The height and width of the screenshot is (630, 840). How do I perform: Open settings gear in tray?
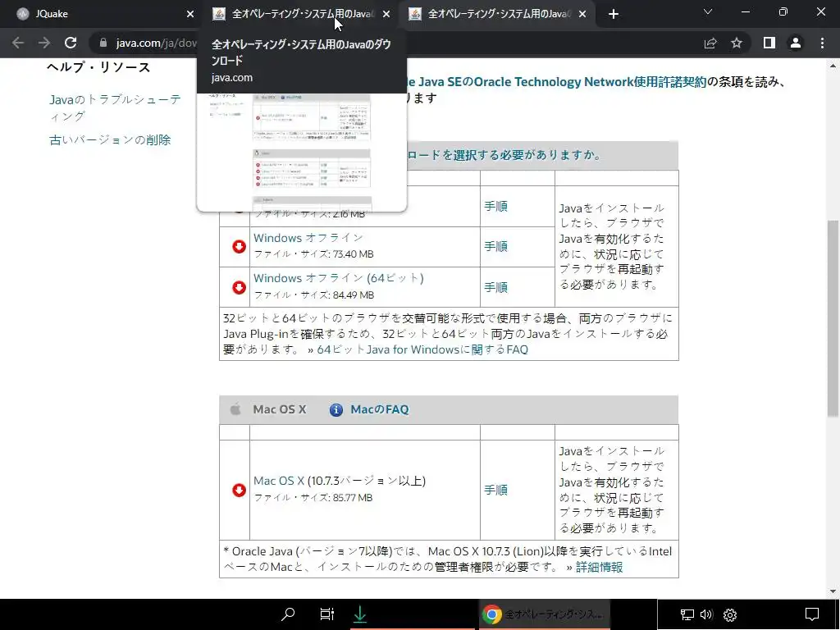coord(730,614)
